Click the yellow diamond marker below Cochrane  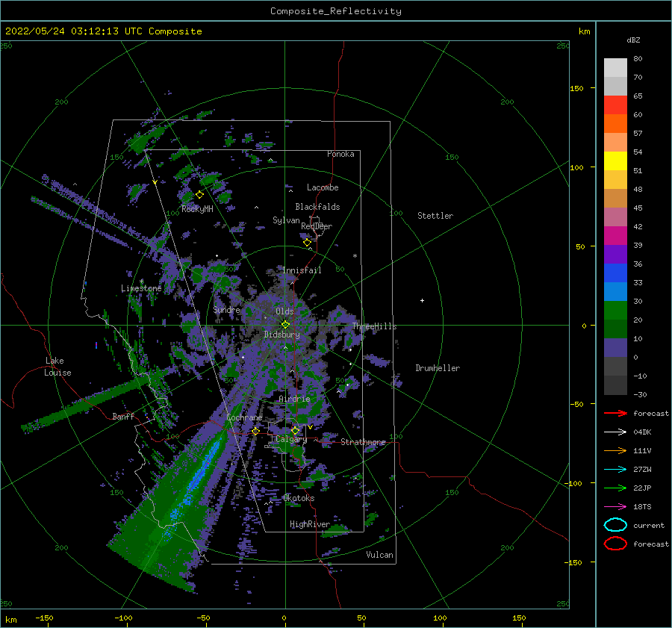tap(255, 431)
